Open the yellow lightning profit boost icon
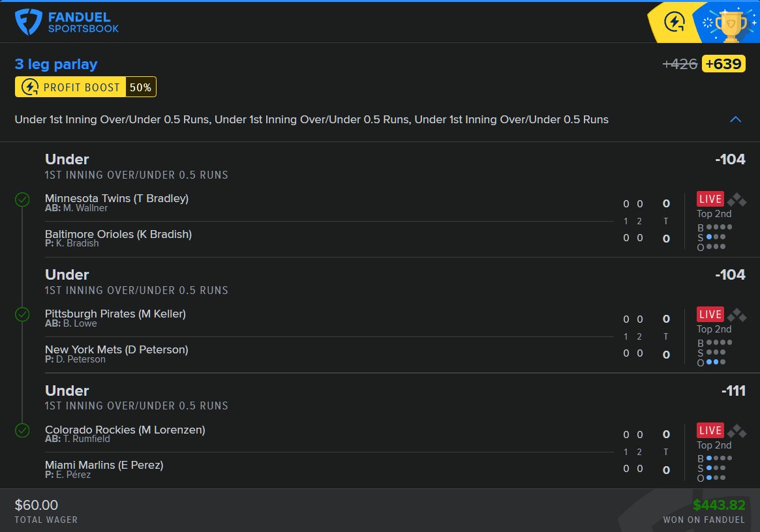 click(674, 22)
